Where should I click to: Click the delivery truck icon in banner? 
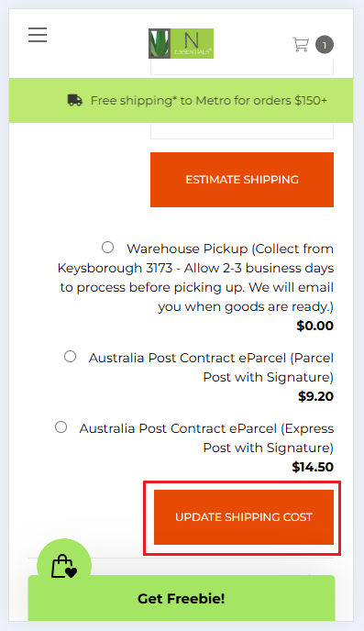point(75,100)
